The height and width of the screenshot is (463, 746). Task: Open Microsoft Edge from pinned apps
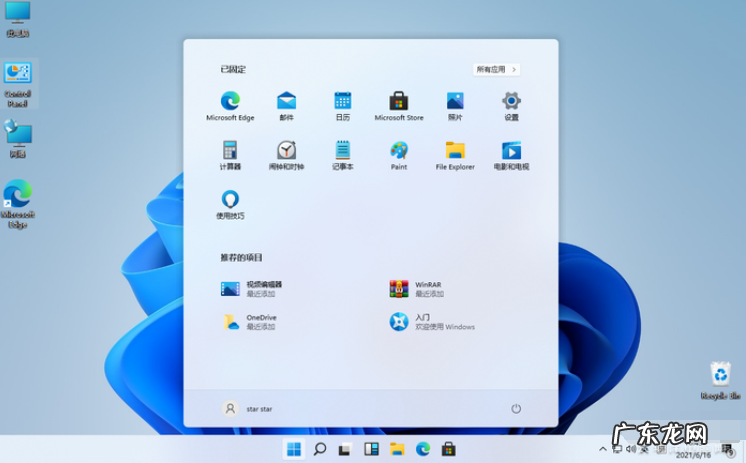(x=230, y=106)
